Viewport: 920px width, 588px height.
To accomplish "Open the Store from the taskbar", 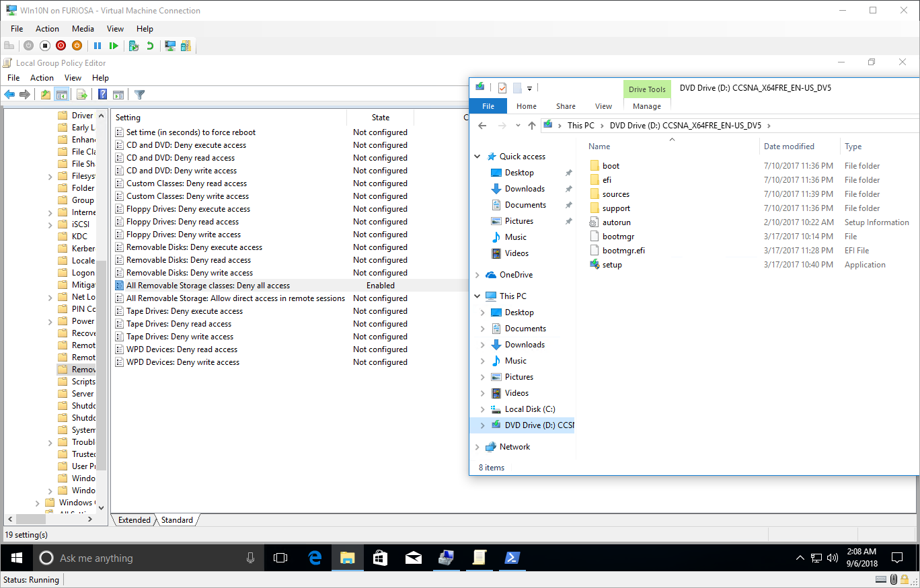I will [381, 558].
